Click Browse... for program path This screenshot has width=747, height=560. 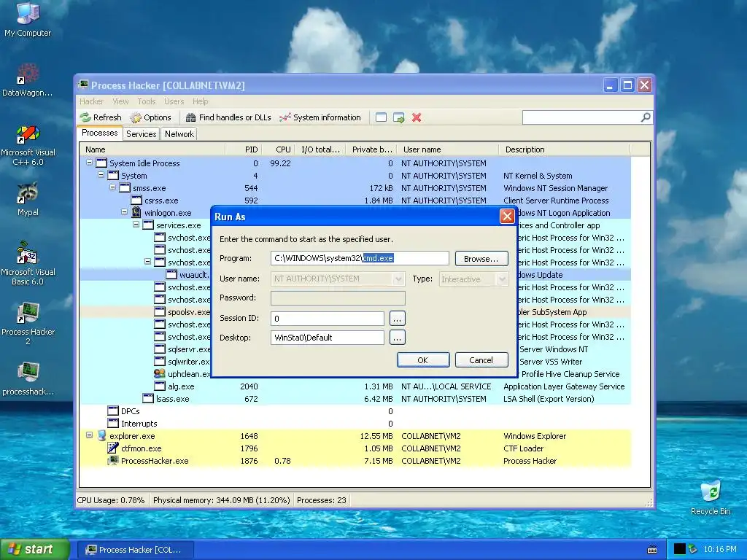pos(481,259)
